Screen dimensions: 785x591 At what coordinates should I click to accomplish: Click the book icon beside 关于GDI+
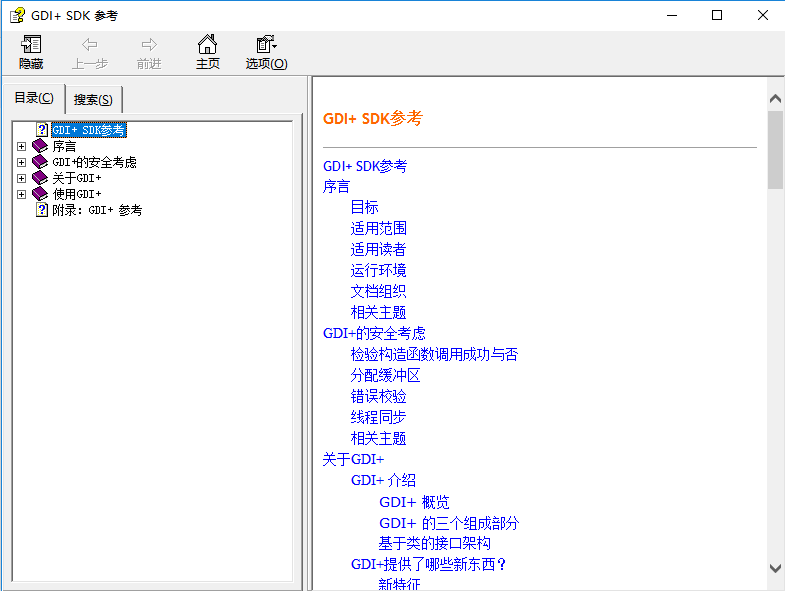pos(40,178)
